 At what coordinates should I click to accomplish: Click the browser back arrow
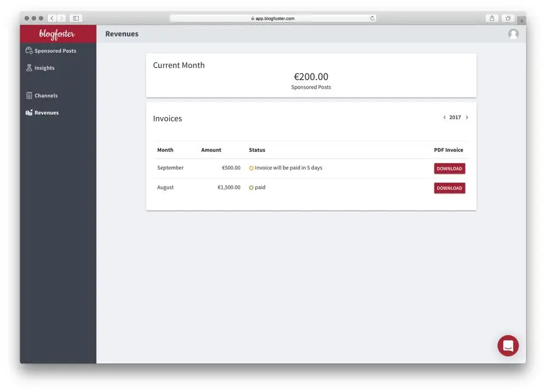click(x=52, y=18)
